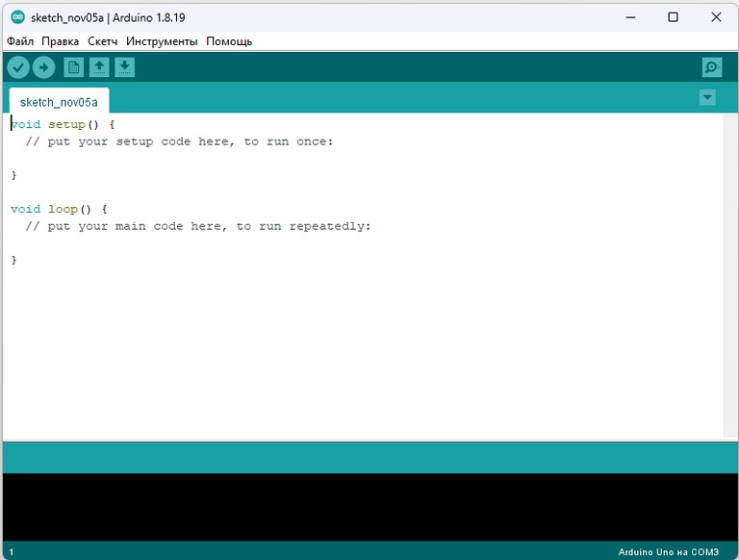Expand the tab options dropdown arrow

click(x=707, y=97)
